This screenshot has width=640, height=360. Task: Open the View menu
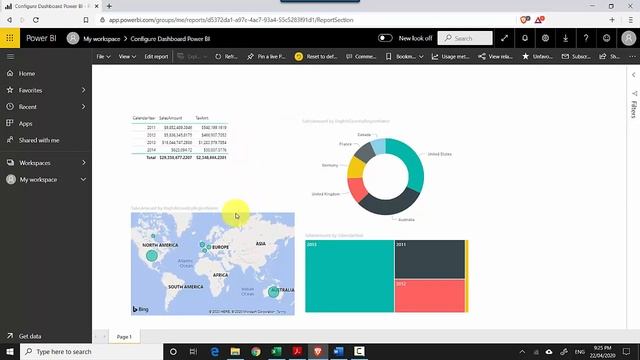pyautogui.click(x=127, y=56)
